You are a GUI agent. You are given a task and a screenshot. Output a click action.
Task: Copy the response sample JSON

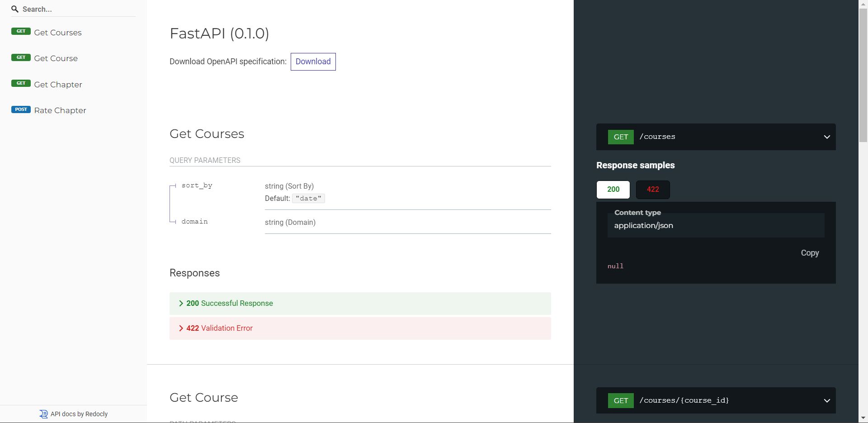pyautogui.click(x=809, y=253)
